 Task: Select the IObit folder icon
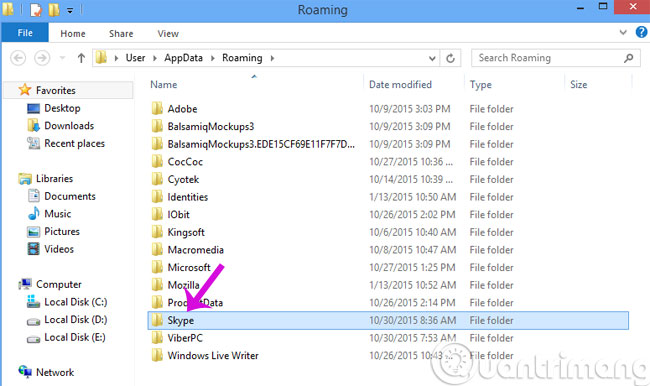(158, 214)
